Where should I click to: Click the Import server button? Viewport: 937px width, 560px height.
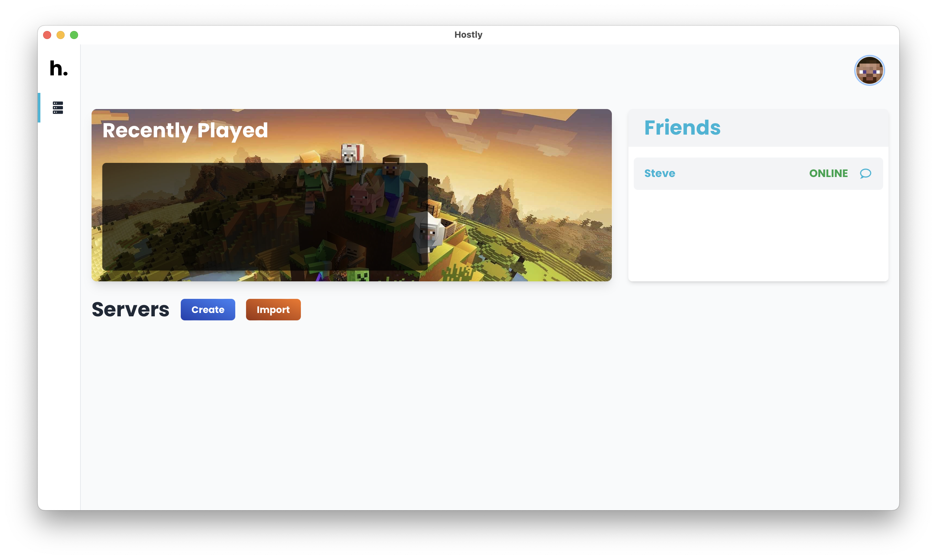(x=273, y=309)
